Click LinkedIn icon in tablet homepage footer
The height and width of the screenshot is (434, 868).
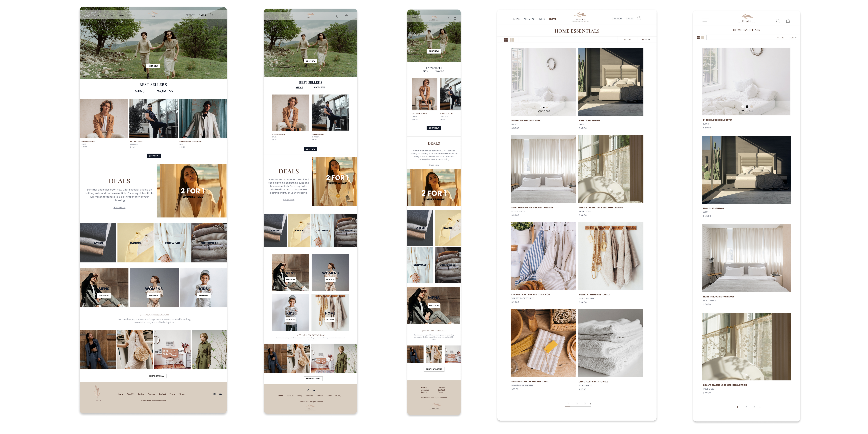click(314, 390)
